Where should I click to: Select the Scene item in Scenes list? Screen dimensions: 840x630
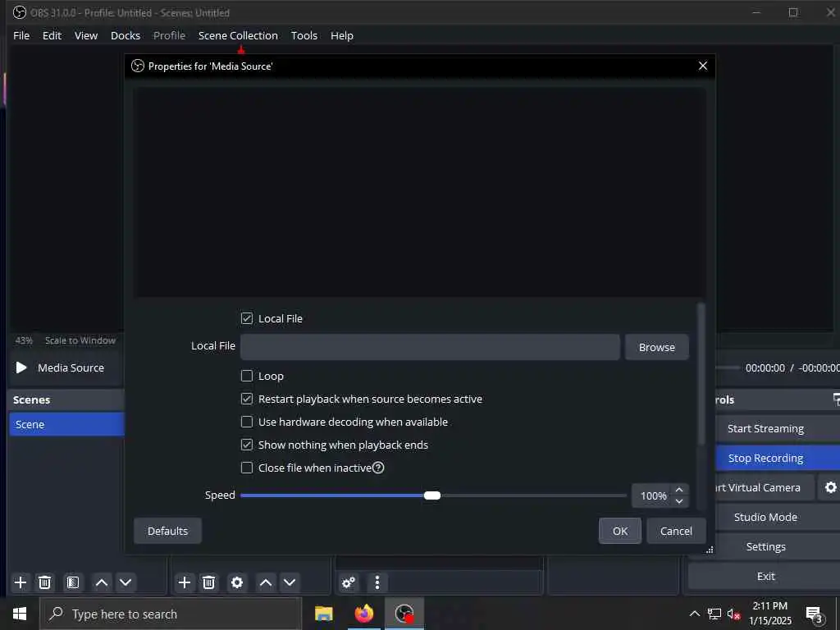tap(66, 424)
